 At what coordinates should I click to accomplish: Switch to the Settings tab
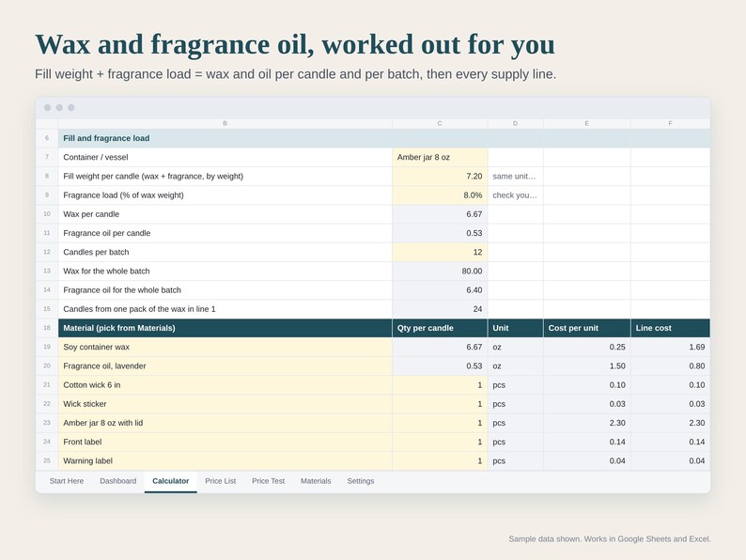point(361,481)
